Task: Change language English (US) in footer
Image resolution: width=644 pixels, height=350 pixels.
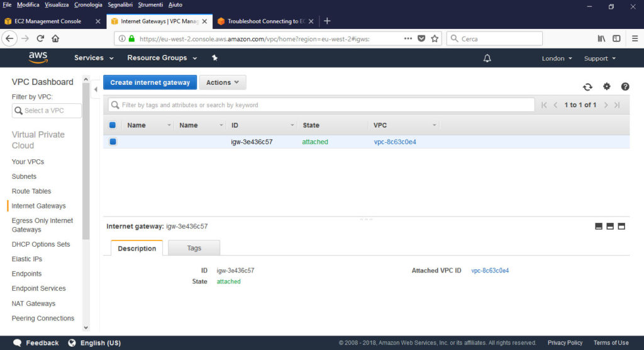Action: pos(94,343)
